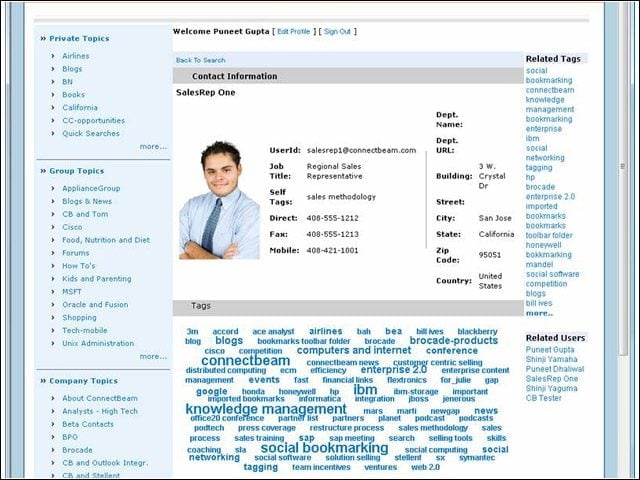Image resolution: width=640 pixels, height=480 pixels.
Task: Open About ConnectBeam company topic
Action: tap(100, 398)
